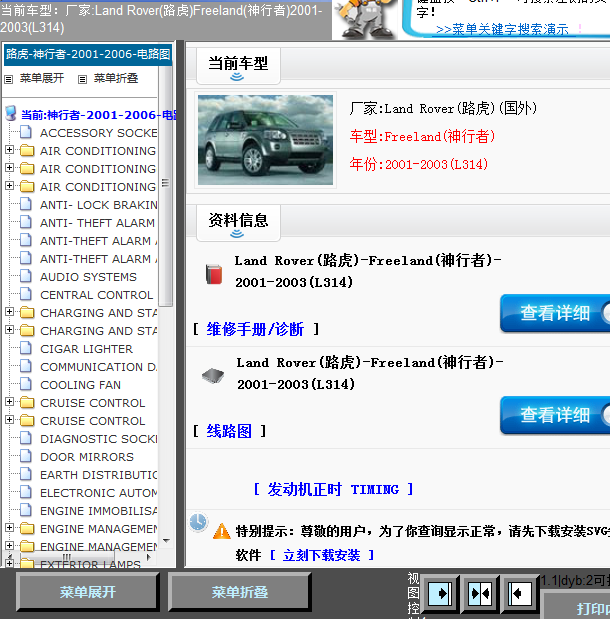Click the document icon for COOLING FAN
Image resolution: width=610 pixels, height=619 pixels.
[x=26, y=385]
